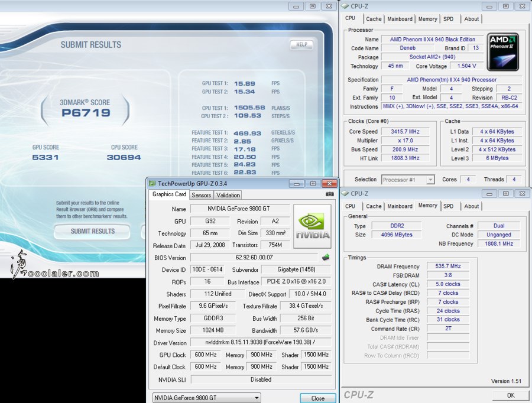532x403 pixels.
Task: Open About tab in lower CPU-Z window
Action: tap(471, 206)
